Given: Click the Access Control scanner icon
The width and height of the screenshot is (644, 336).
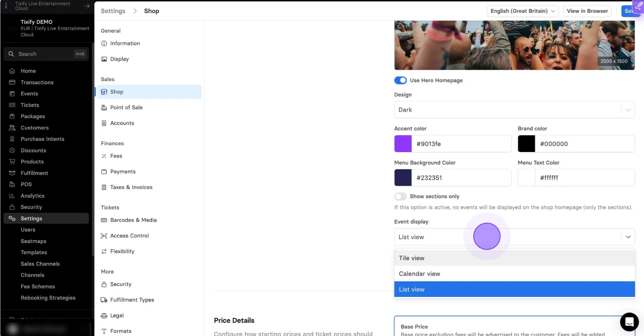Looking at the screenshot, I should tap(104, 236).
